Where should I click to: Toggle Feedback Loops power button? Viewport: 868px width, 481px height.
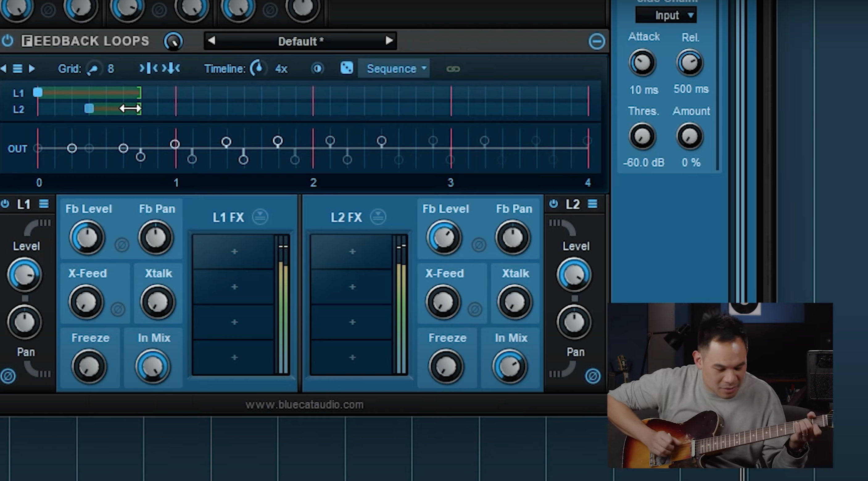[x=7, y=41]
